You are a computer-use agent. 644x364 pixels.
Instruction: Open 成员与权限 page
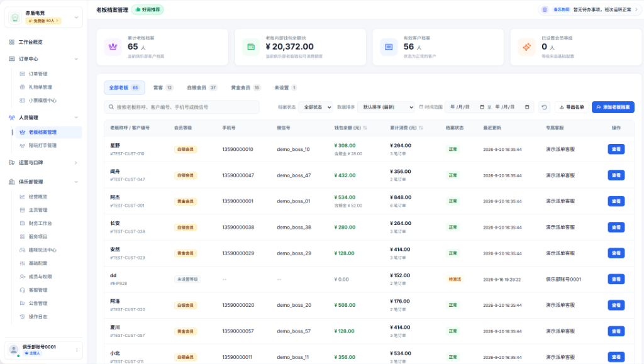click(x=40, y=277)
